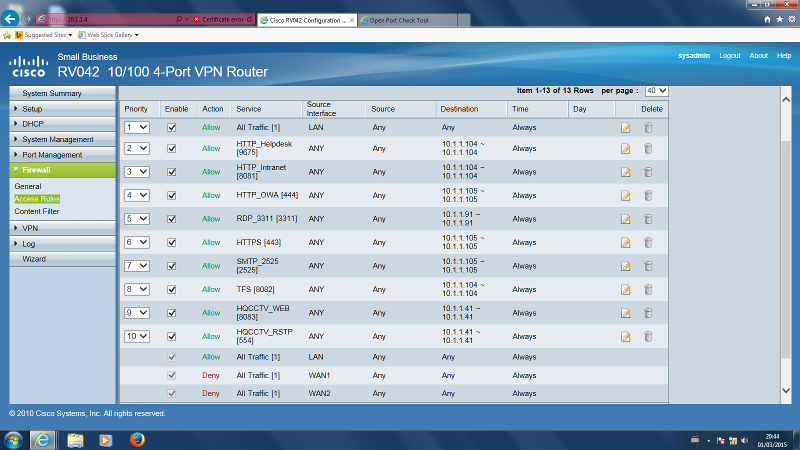The height and width of the screenshot is (450, 800).
Task: Open priority dropdown for HQCCTV_RSTP rule
Action: [x=137, y=336]
